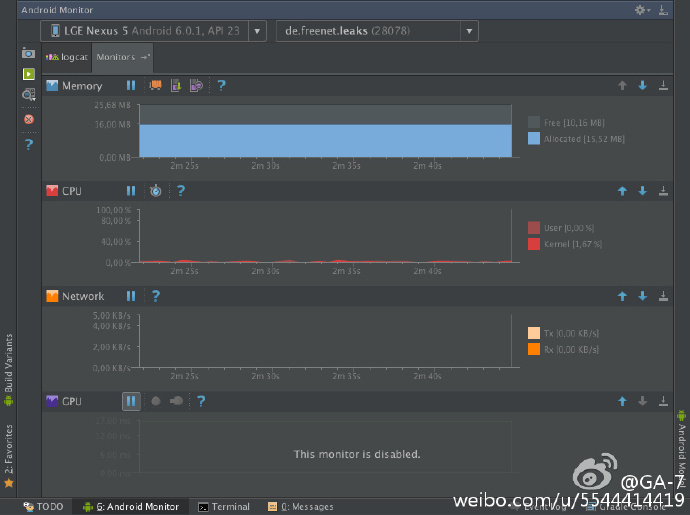Move the CPU monitor up

(x=622, y=191)
